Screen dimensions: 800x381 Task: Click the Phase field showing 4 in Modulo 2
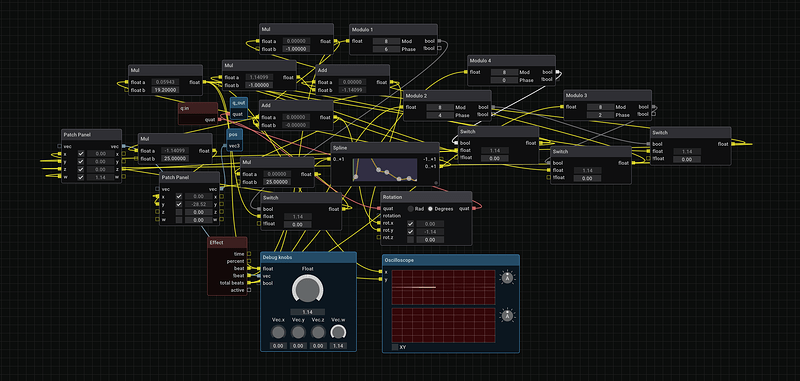click(440, 115)
